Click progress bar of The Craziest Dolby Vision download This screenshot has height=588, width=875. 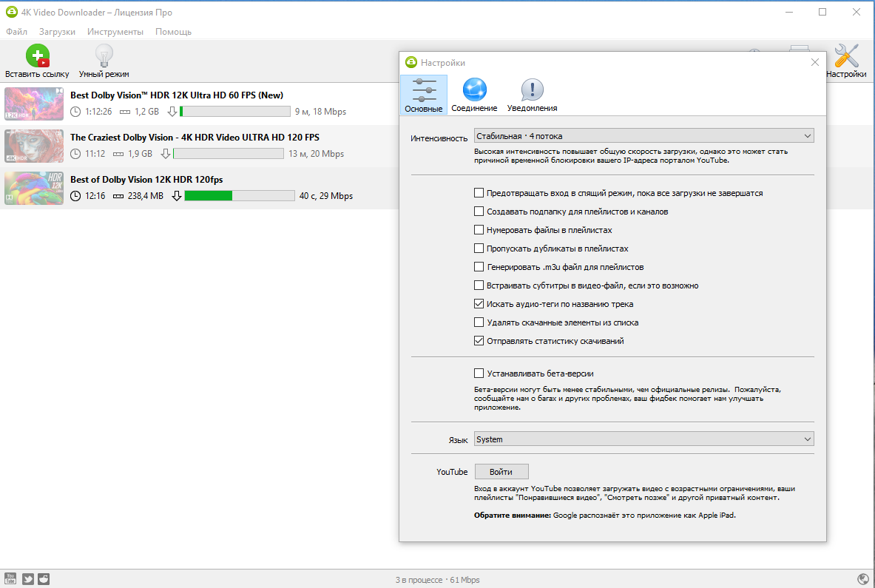coord(229,153)
